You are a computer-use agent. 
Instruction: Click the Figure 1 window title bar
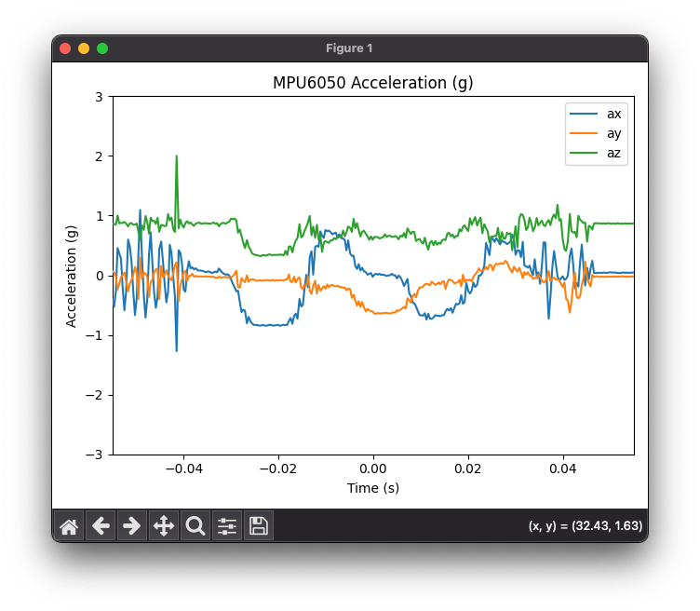tap(350, 48)
